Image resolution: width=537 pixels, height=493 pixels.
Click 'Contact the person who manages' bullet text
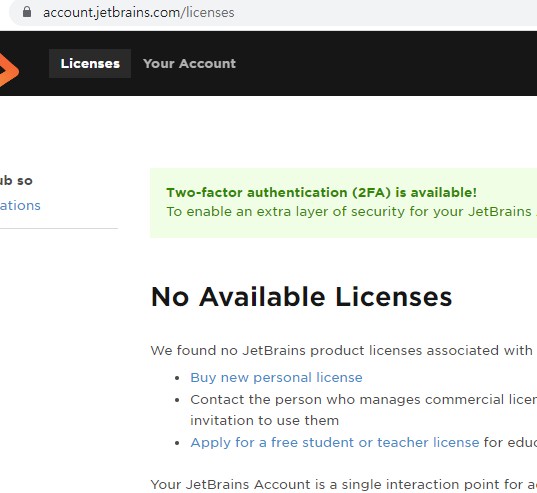[363, 400]
